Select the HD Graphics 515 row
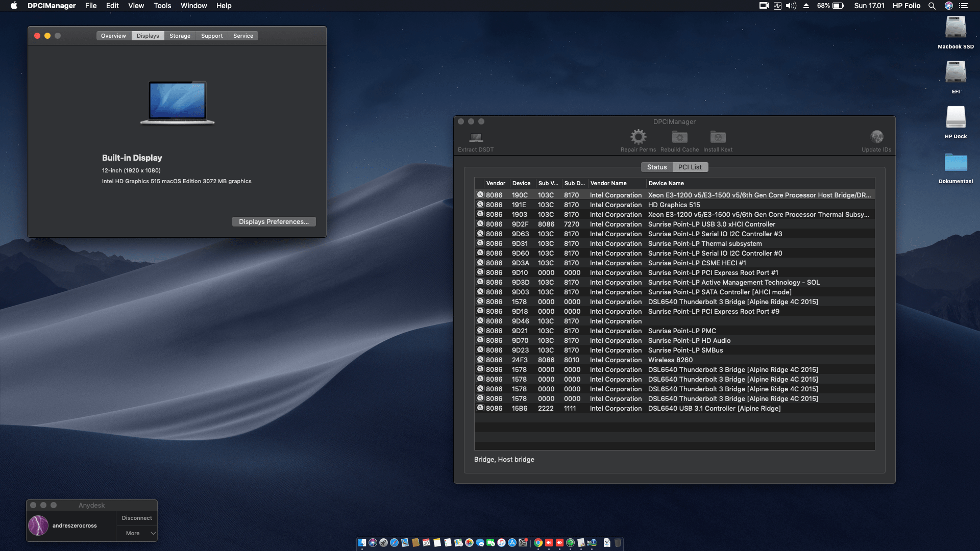The width and height of the screenshot is (980, 551). coord(674,205)
